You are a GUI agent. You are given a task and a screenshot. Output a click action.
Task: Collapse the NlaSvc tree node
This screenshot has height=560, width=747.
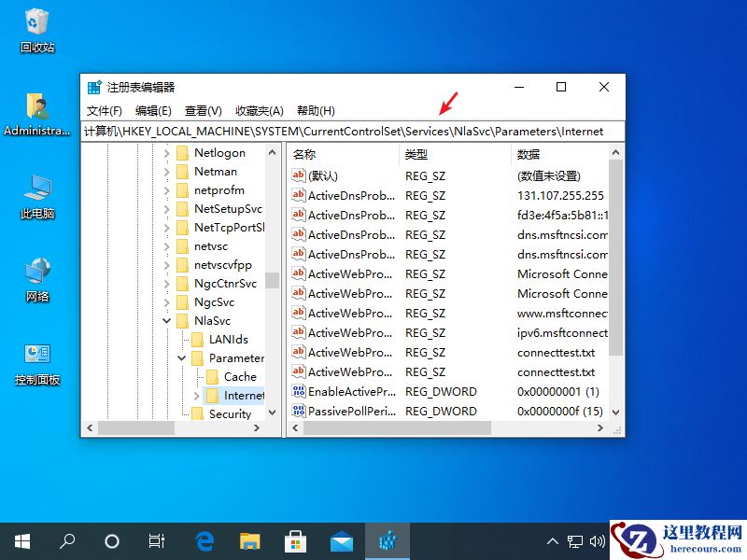click(x=166, y=320)
